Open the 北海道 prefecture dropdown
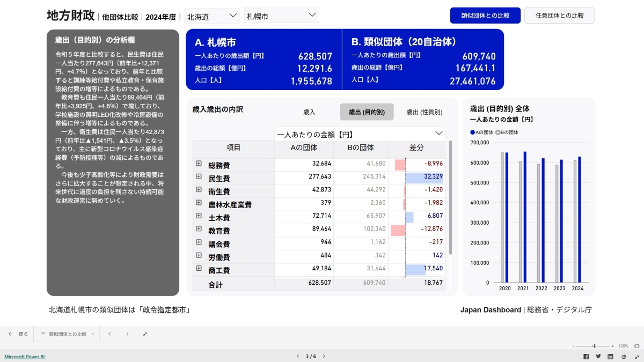The width and height of the screenshot is (644, 362). pyautogui.click(x=212, y=16)
